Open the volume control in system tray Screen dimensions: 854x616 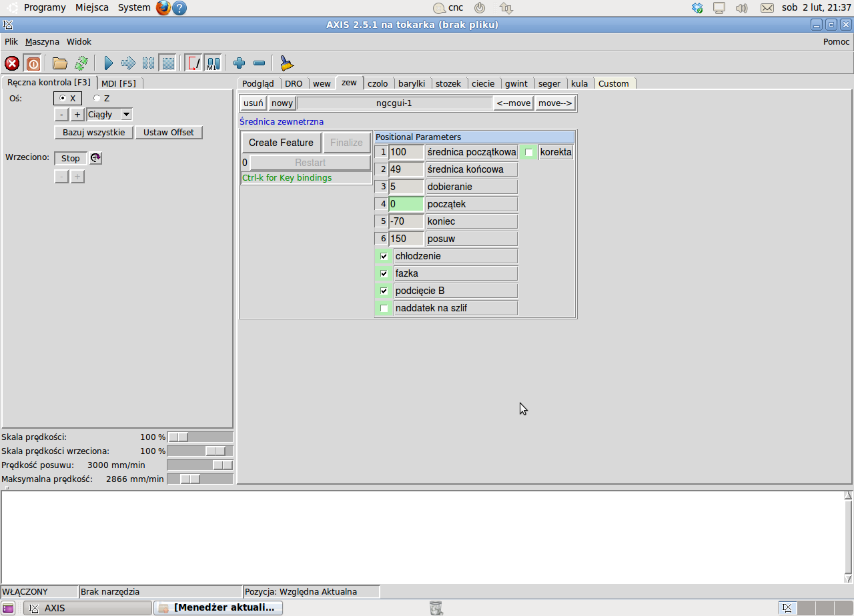click(x=741, y=8)
